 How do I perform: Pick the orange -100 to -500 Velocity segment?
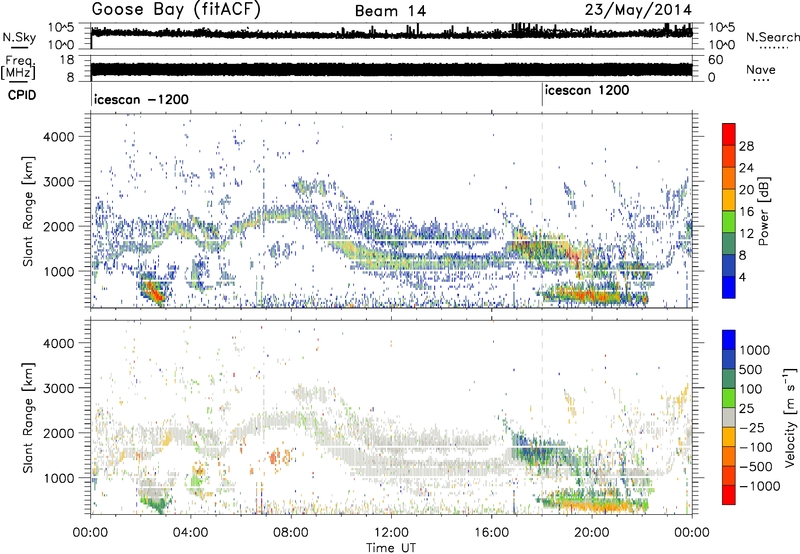tap(729, 457)
